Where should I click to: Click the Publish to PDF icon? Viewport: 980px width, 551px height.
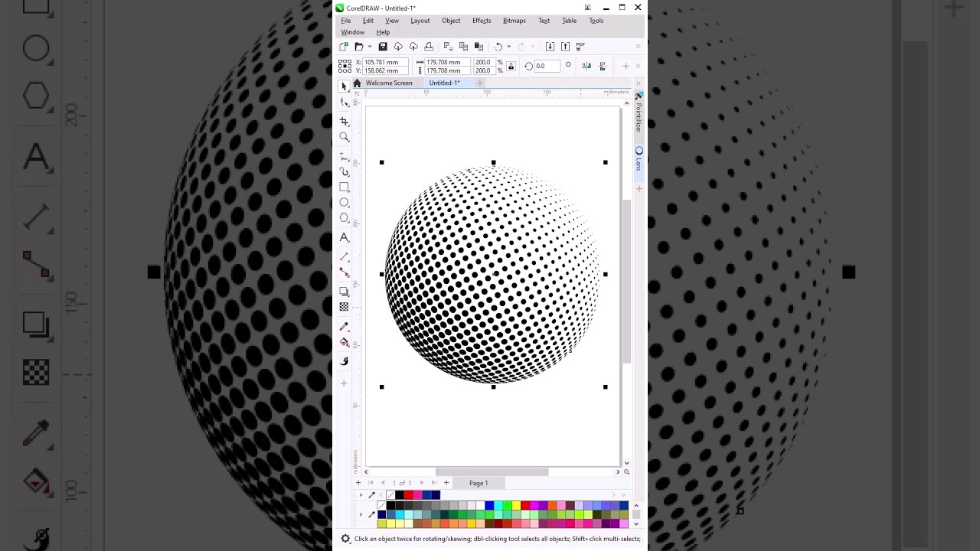point(580,47)
